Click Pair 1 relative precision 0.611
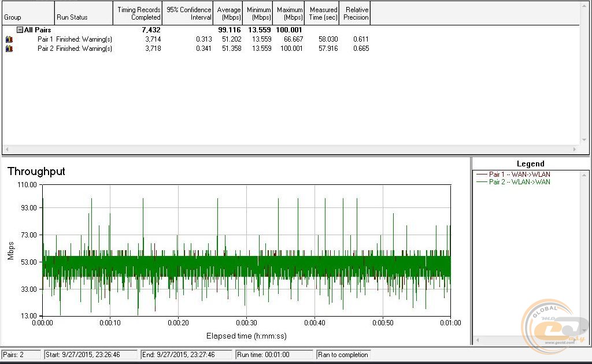 (361, 39)
